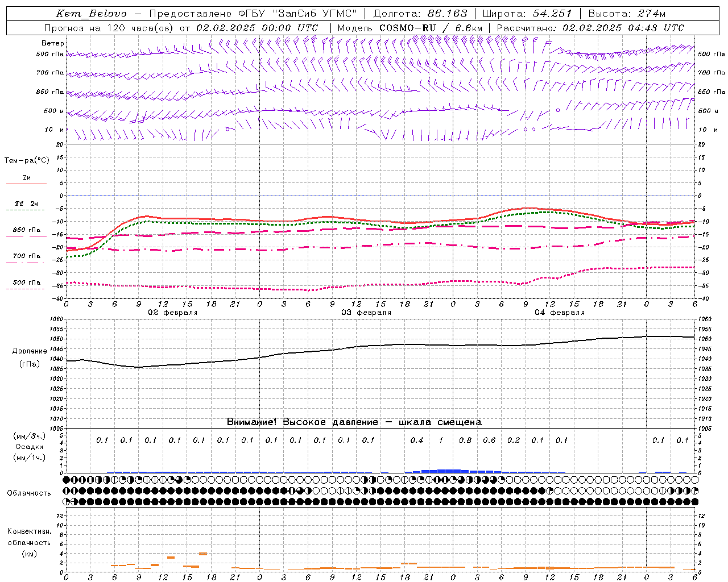The height and width of the screenshot is (582, 728).
Task: Click the '(мм/1ч.)' precipitation unit label
Action: (30, 458)
